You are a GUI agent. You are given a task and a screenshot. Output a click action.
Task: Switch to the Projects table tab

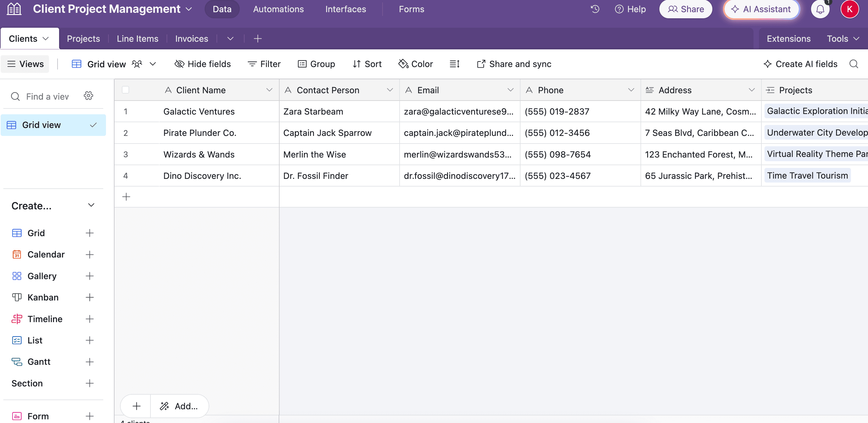point(83,39)
